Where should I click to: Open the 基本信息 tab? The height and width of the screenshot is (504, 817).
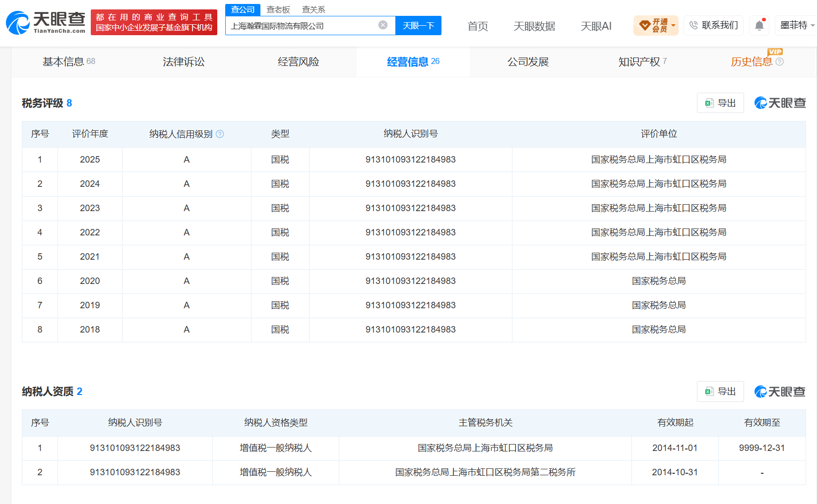68,61
